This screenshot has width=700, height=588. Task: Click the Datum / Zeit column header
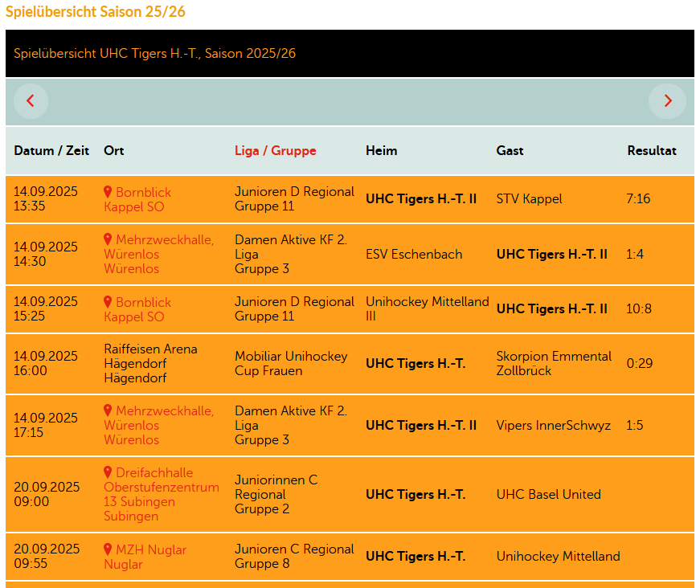51,151
